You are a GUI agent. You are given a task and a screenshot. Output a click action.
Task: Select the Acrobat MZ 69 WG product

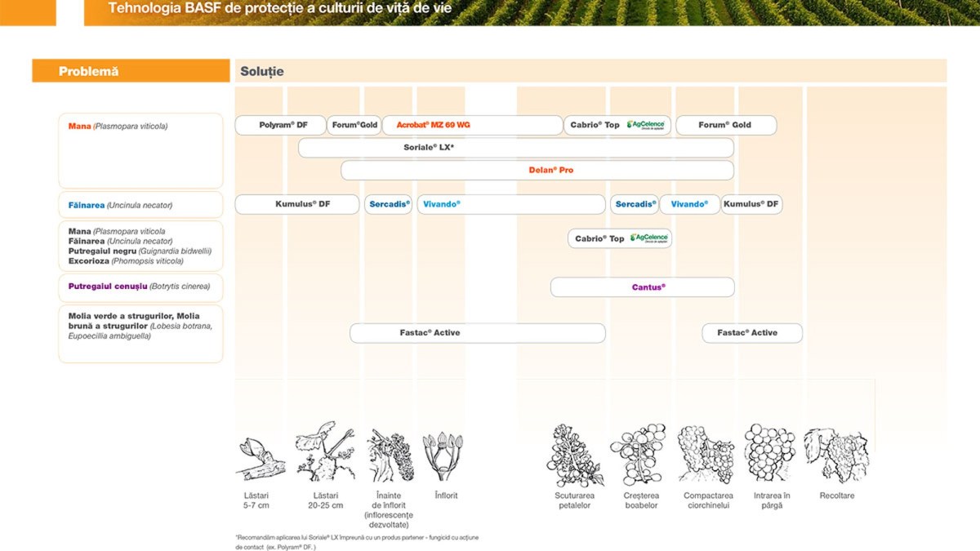tap(473, 125)
